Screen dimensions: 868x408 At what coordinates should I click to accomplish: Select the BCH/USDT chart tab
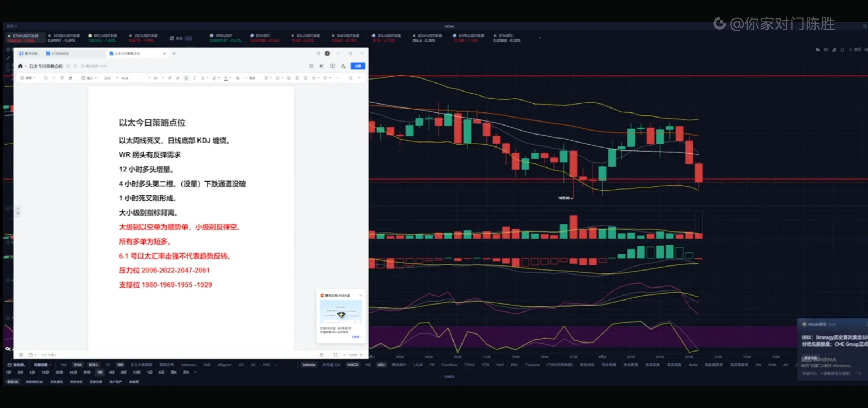427,38
